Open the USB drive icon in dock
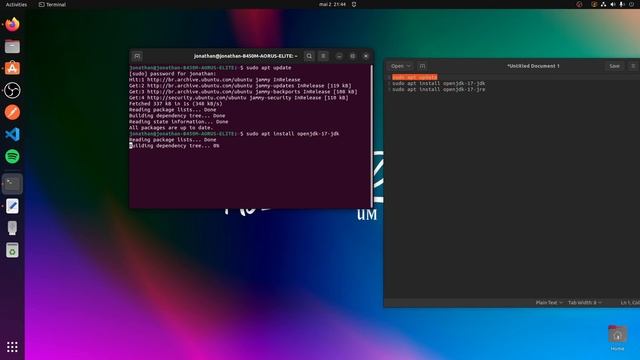 (12, 228)
